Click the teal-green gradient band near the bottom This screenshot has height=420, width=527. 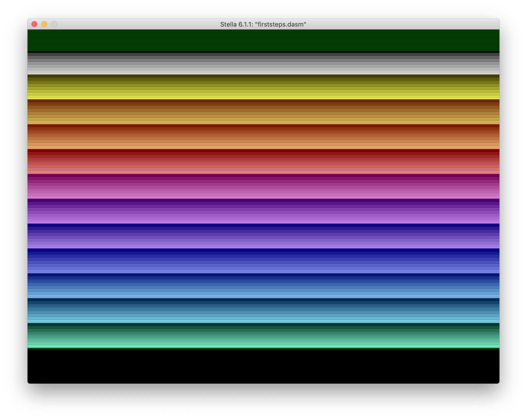coord(263,336)
